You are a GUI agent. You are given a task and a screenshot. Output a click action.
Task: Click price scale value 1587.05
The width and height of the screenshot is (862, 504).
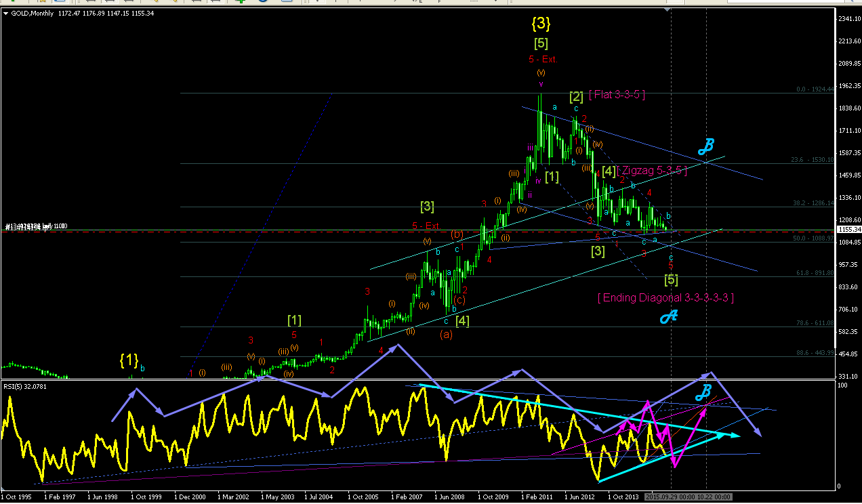[x=848, y=153]
